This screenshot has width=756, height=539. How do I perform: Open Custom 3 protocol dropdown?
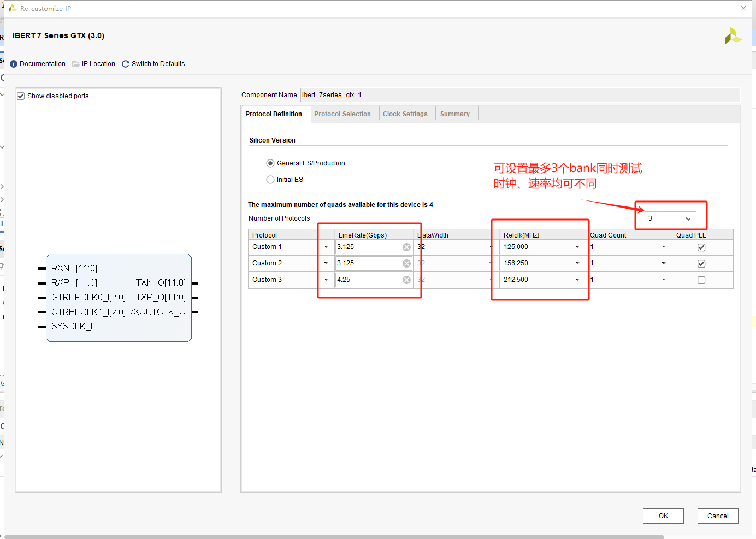coord(326,280)
